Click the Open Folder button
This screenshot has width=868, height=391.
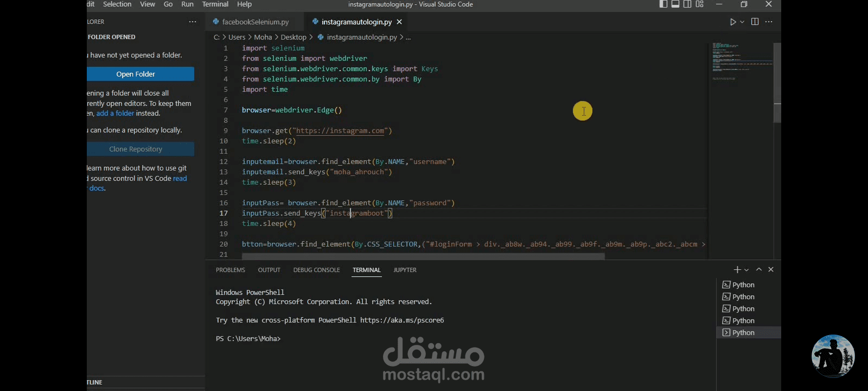point(141,74)
